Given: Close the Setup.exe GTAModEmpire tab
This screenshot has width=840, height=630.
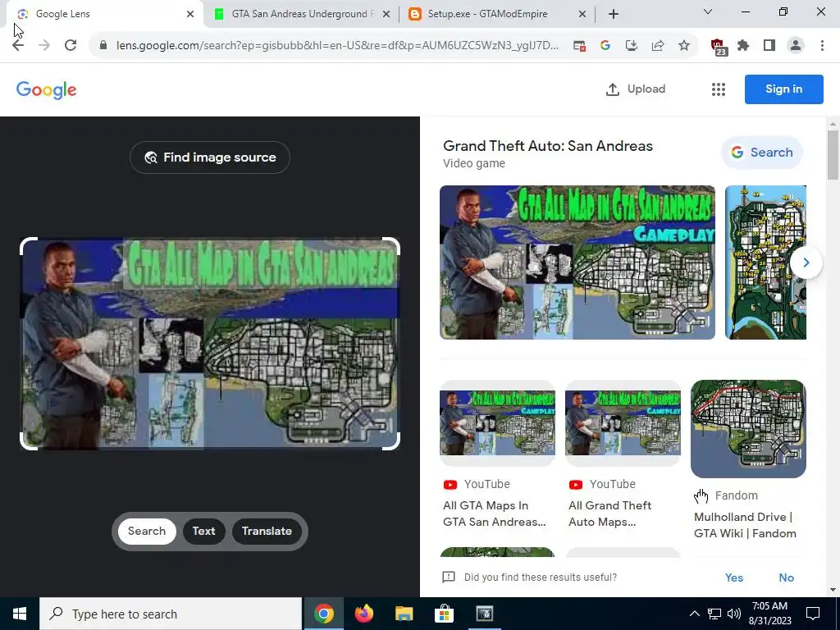Looking at the screenshot, I should click(582, 14).
